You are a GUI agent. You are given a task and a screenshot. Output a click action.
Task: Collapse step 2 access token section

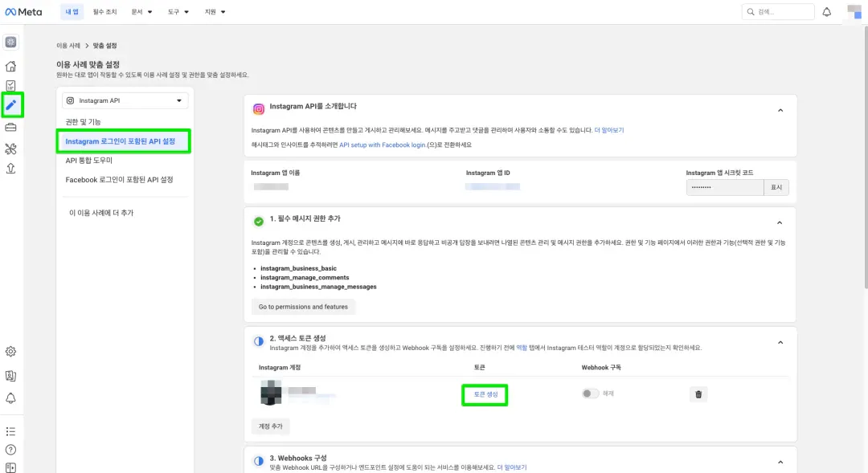[780, 342]
